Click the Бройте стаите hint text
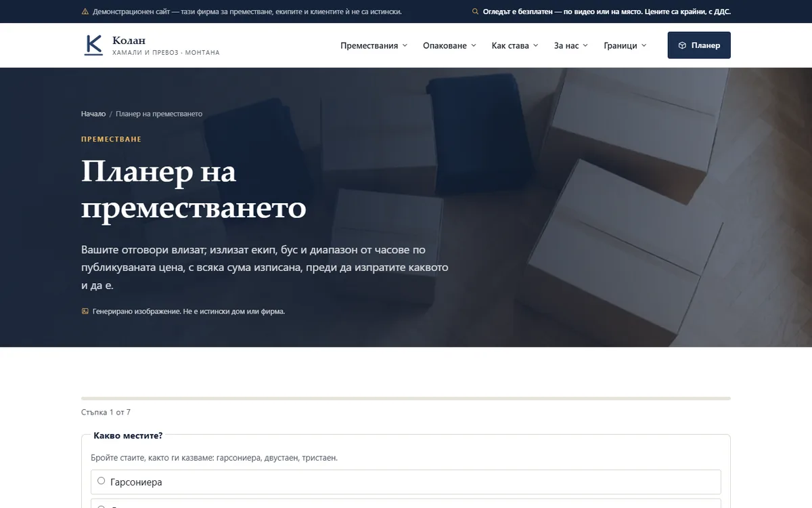 click(215, 458)
